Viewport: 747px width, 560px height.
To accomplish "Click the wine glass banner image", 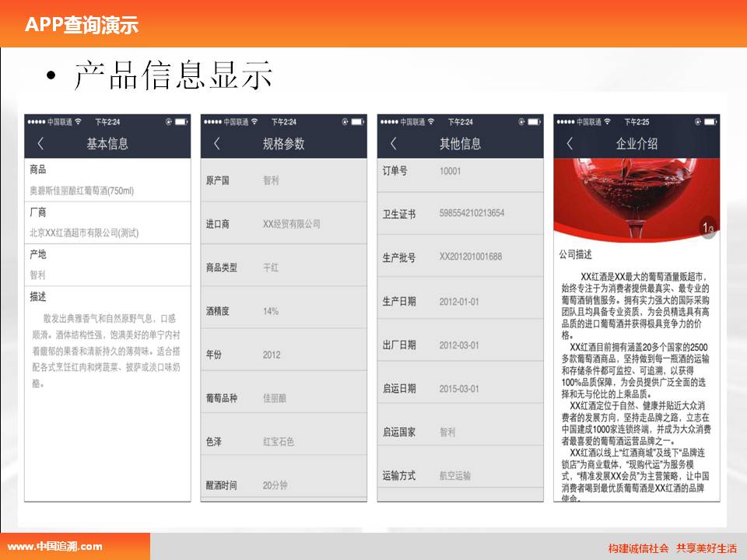I will [x=637, y=200].
